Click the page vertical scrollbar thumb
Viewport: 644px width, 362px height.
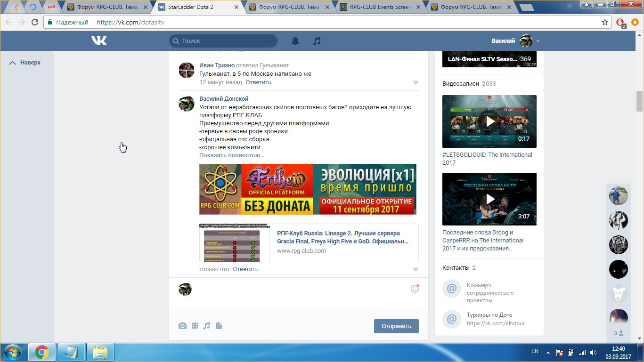coord(640,101)
